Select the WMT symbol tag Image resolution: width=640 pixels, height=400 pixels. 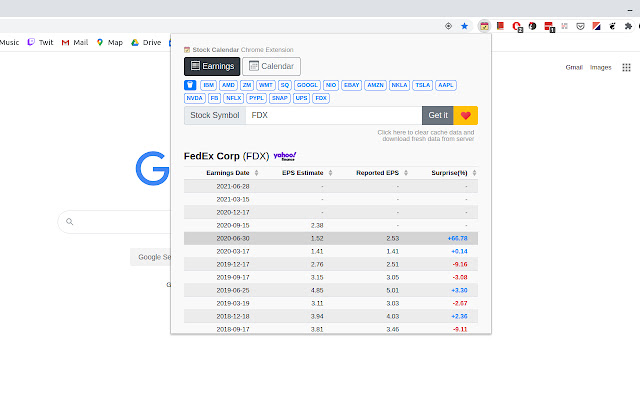(266, 85)
